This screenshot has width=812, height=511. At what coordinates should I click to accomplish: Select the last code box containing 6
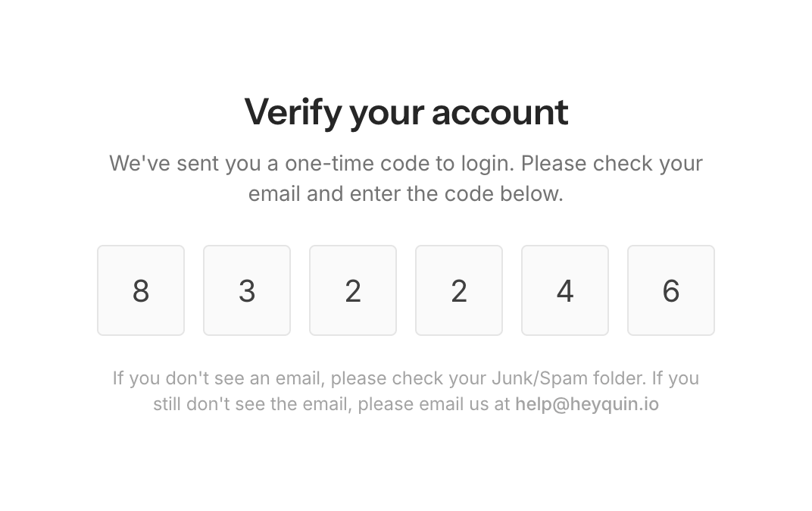671,290
